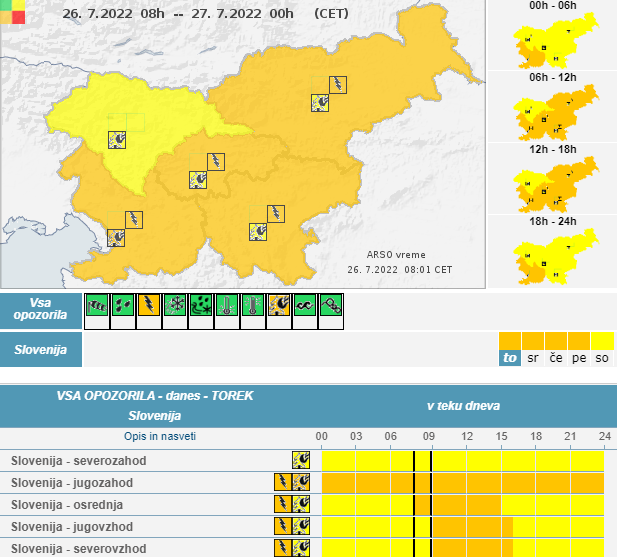Click the 'Opis in nasveti' link

click(160, 437)
